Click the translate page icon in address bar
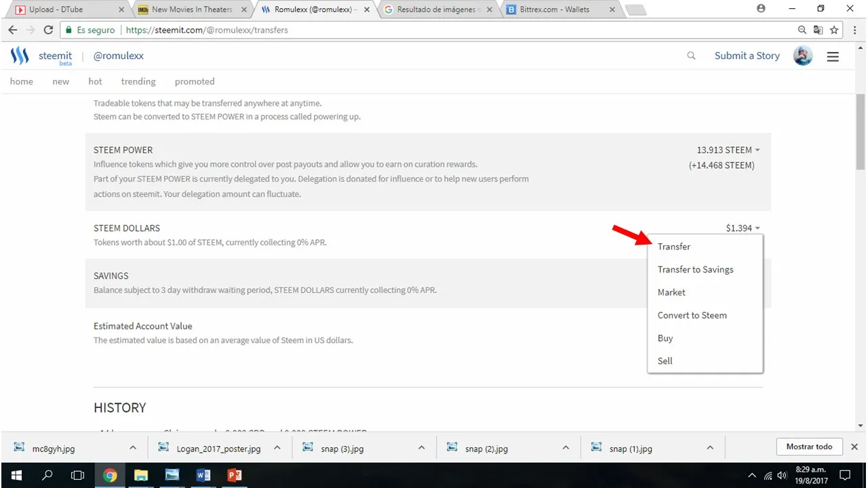The height and width of the screenshot is (488, 868). coord(818,30)
